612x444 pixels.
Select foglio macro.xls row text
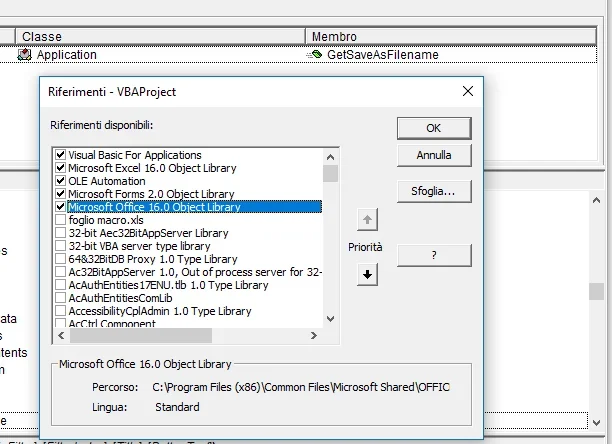coord(106,220)
